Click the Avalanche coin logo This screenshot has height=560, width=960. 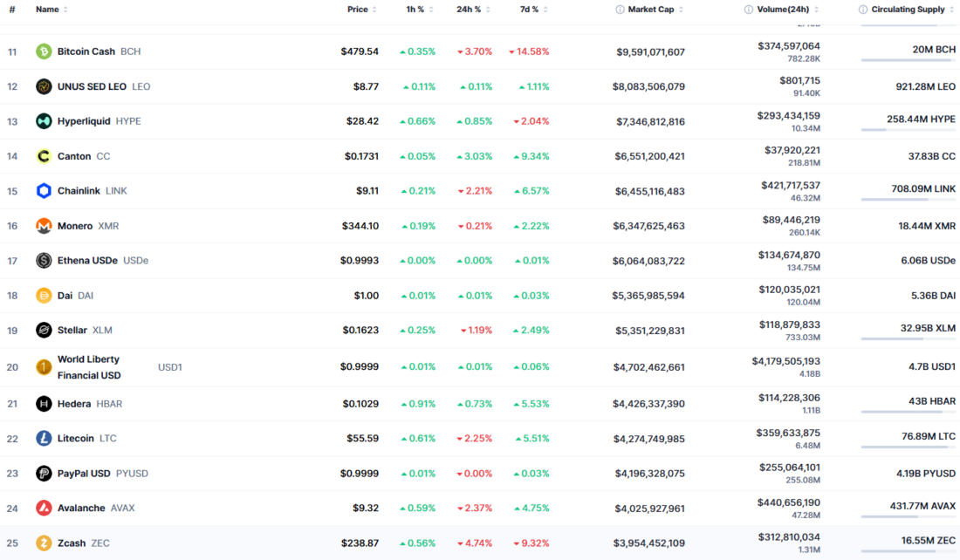click(x=44, y=508)
